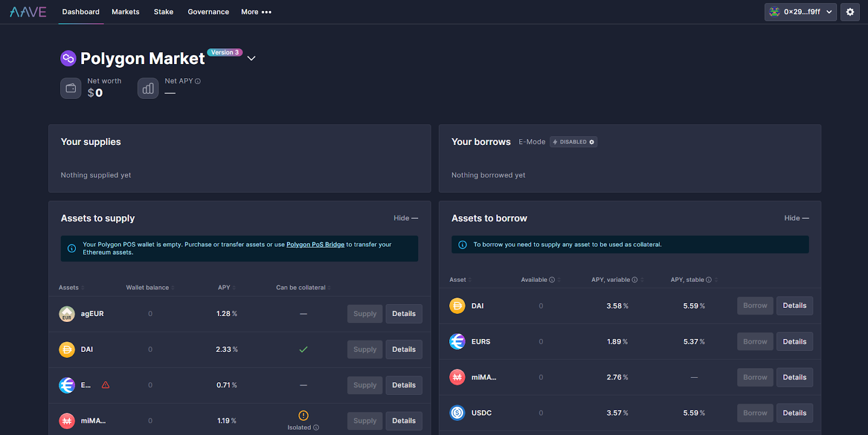The image size is (868, 435).
Task: Hide the Assets to borrow panel
Action: coord(796,218)
